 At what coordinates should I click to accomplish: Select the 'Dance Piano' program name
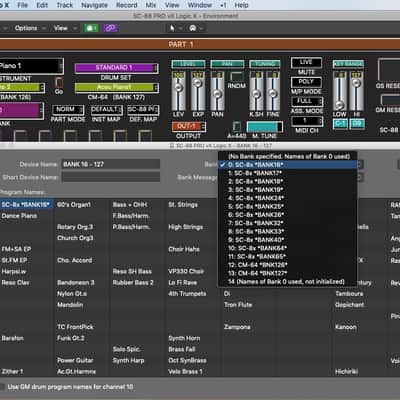[x=19, y=216]
